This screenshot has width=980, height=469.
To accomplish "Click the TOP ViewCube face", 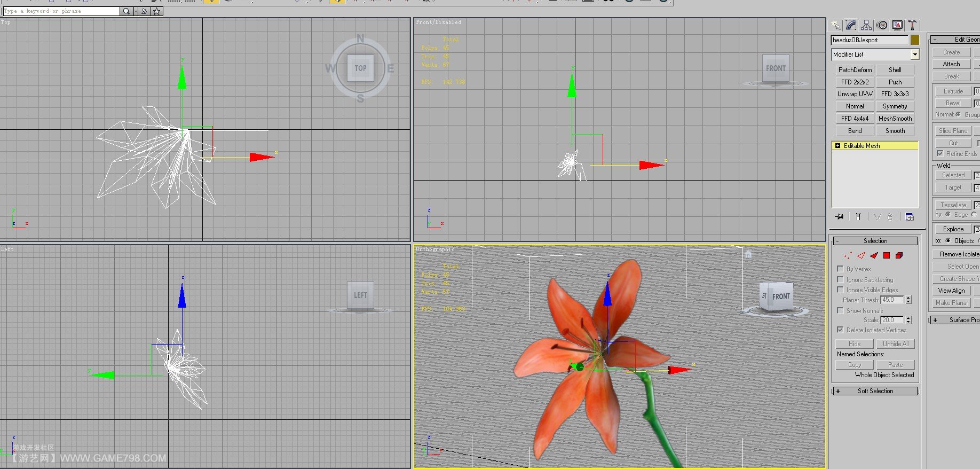I will coord(360,68).
